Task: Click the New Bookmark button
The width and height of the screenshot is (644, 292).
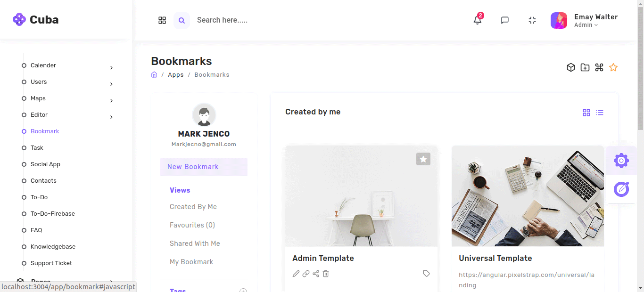Action: pos(204,167)
